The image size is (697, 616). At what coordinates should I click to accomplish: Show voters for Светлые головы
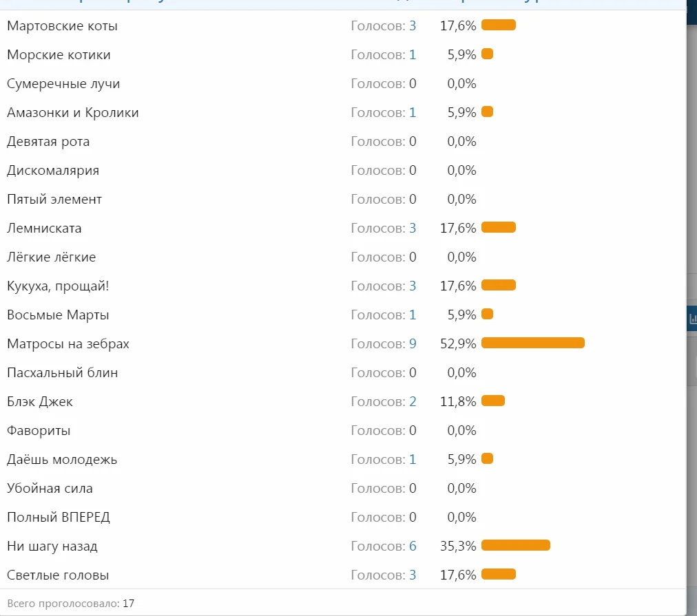tap(413, 575)
